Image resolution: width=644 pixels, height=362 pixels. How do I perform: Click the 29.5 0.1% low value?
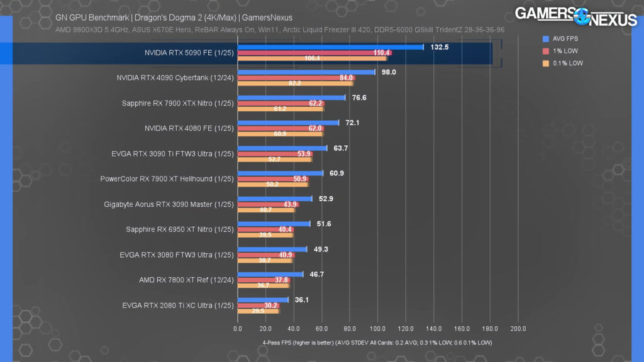click(258, 310)
